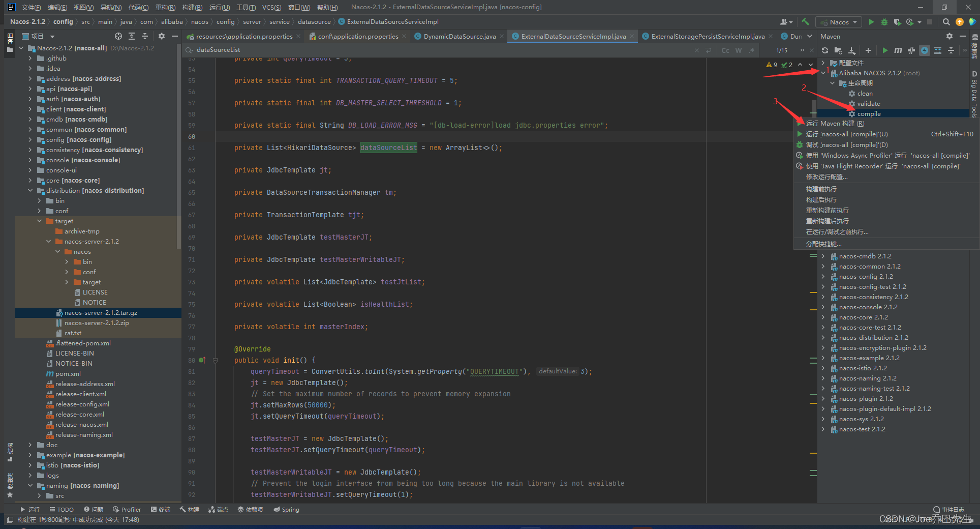980x529 pixels.
Task: Toggle regex option in search bar
Action: pos(751,50)
